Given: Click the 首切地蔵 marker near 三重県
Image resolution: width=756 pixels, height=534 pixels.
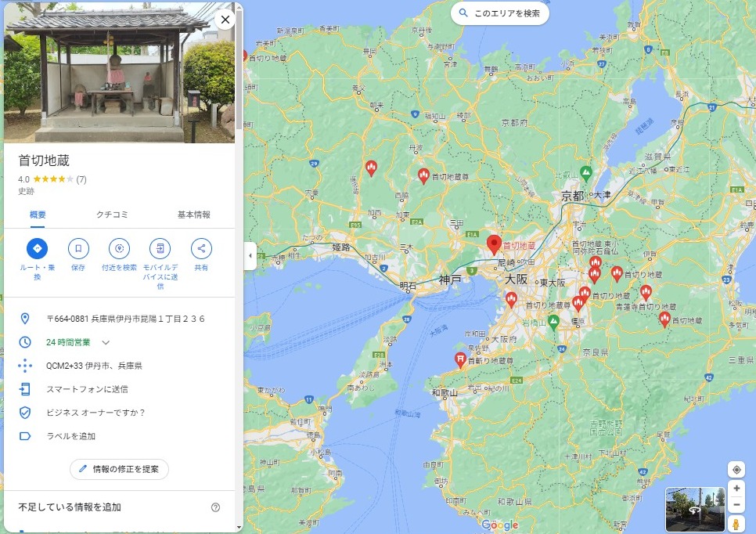Looking at the screenshot, I should [664, 319].
